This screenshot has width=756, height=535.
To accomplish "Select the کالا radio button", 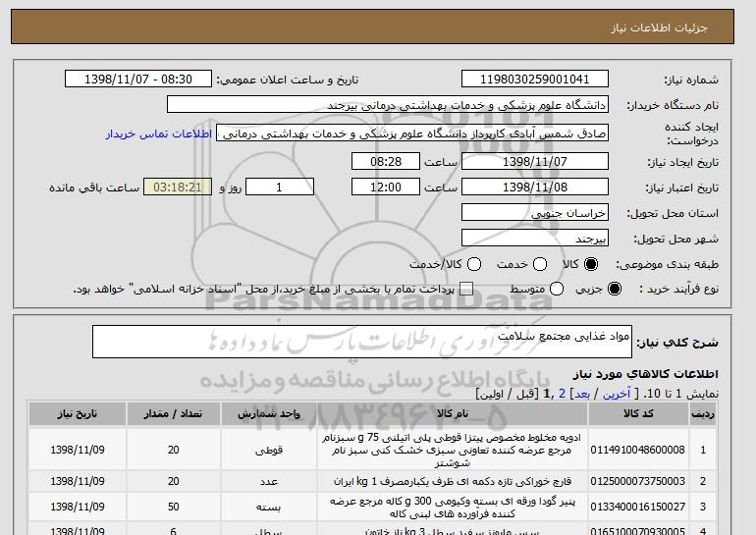I will [591, 264].
